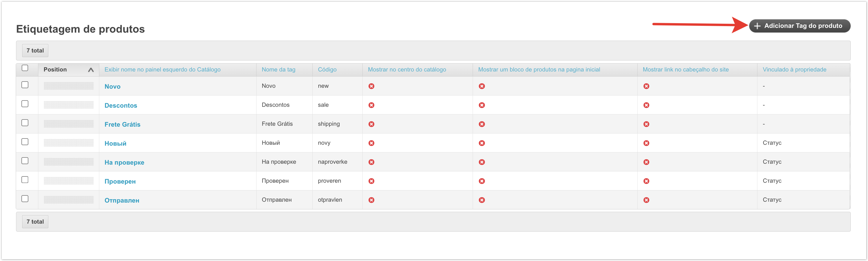Click the top 7 total counter
Image resolution: width=868 pixels, height=261 pixels.
[x=35, y=50]
